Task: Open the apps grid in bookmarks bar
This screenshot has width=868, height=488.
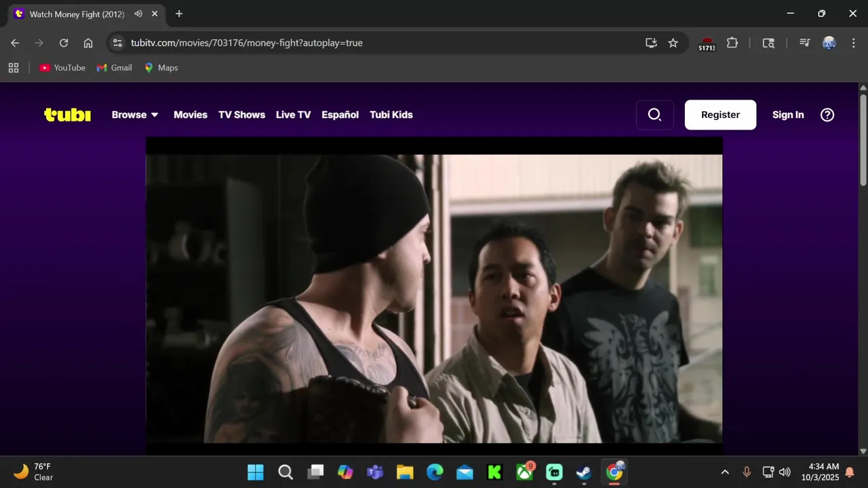Action: 14,68
